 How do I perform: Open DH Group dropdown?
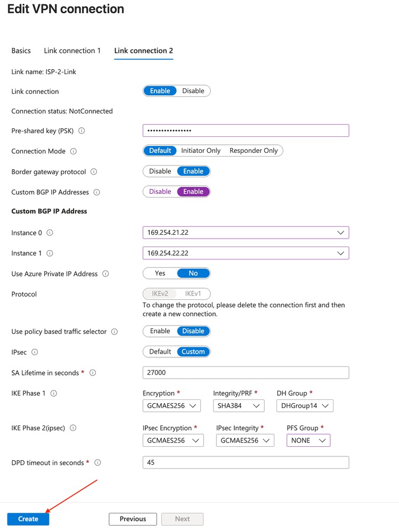click(x=305, y=406)
